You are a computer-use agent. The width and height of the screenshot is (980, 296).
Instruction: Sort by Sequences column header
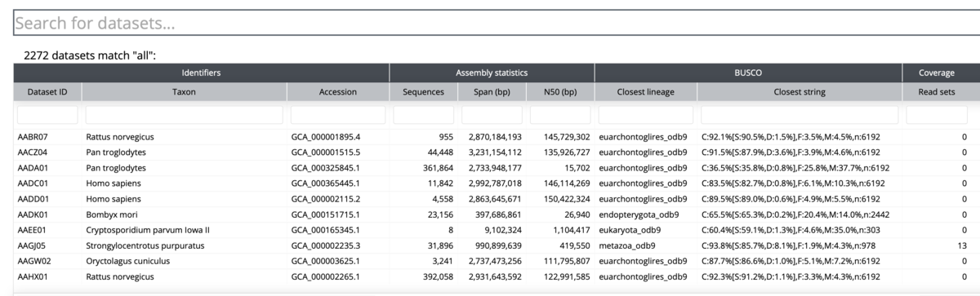coord(423,92)
